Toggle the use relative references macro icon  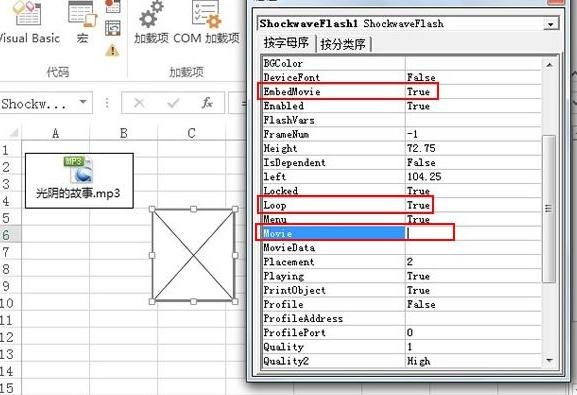113,28
